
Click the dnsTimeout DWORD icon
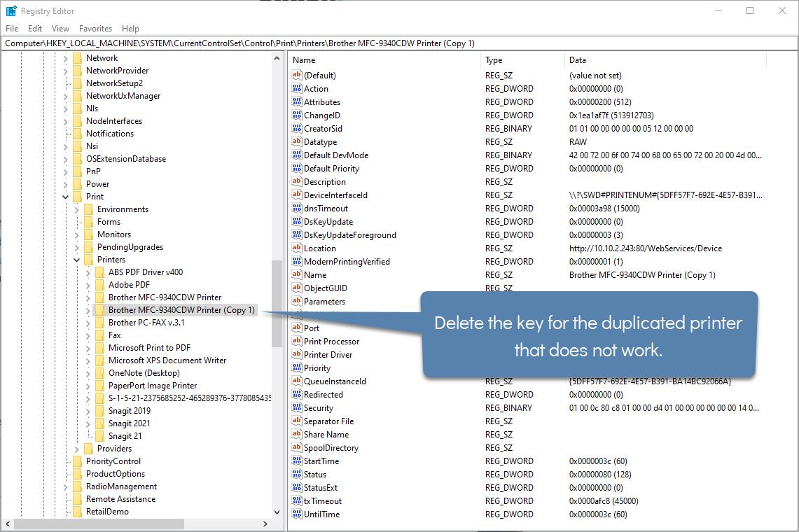[x=297, y=208]
